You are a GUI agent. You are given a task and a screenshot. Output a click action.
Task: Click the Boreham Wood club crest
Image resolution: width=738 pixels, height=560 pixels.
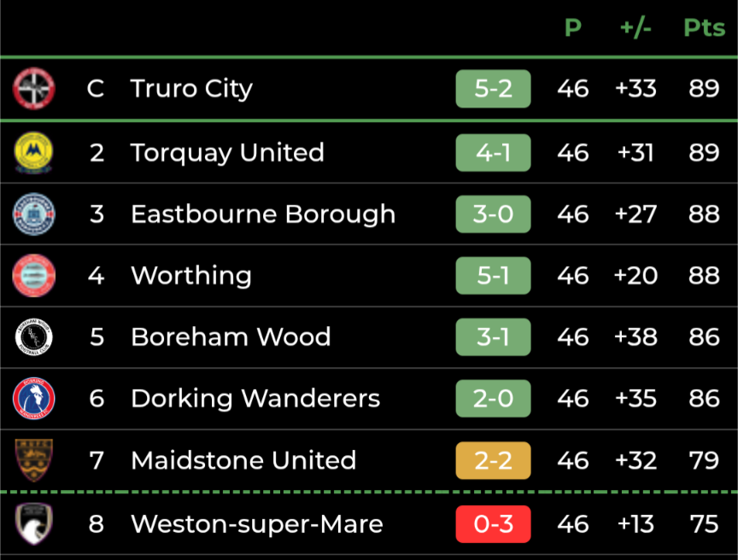click(34, 337)
